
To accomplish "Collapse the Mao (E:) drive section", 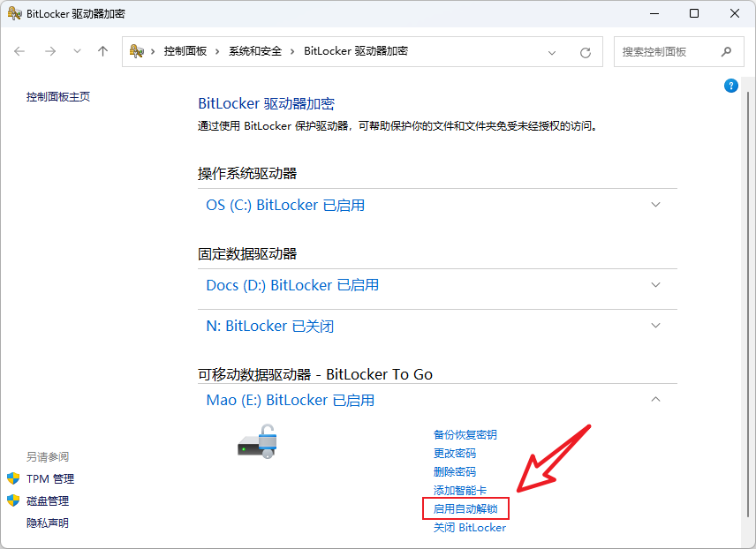I will (x=655, y=400).
